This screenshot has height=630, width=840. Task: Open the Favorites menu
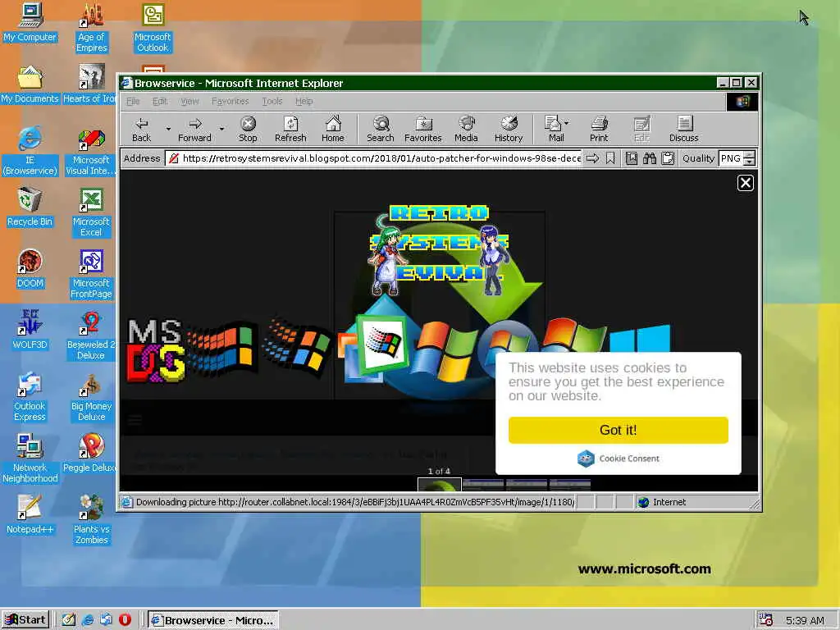230,101
